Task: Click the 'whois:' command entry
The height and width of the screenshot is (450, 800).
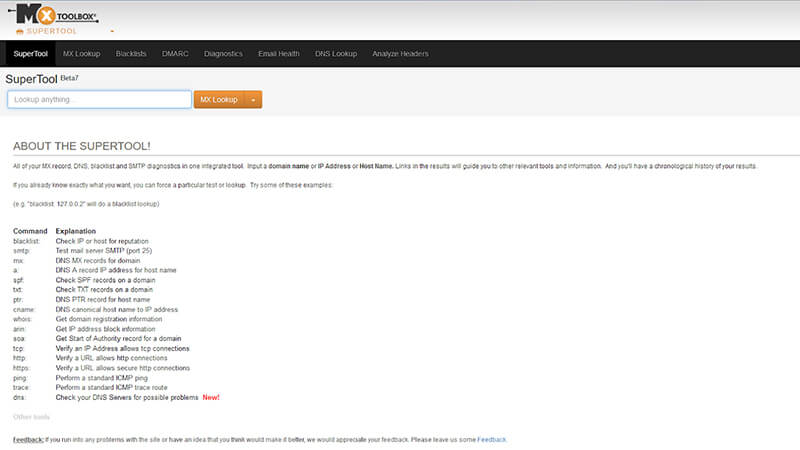Action: tap(23, 319)
